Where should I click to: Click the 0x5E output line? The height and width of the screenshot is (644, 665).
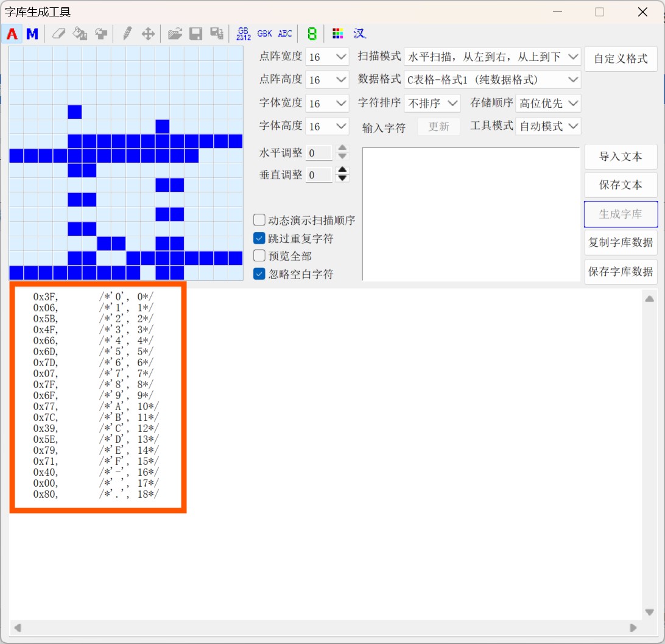(x=96, y=439)
